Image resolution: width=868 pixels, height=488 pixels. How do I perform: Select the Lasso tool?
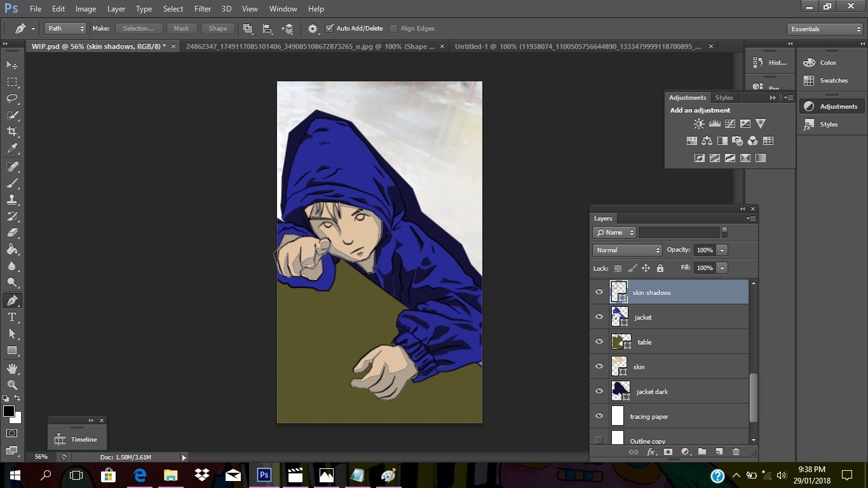click(x=12, y=98)
